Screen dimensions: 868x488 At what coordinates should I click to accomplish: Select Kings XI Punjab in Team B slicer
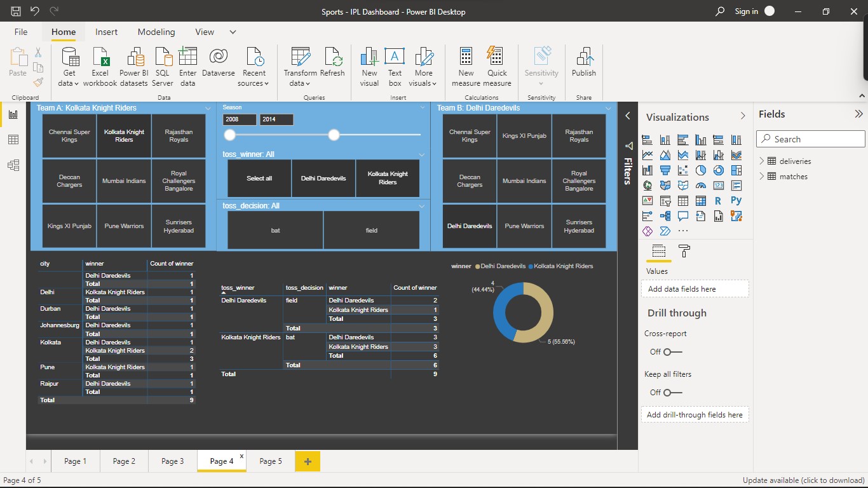(524, 136)
